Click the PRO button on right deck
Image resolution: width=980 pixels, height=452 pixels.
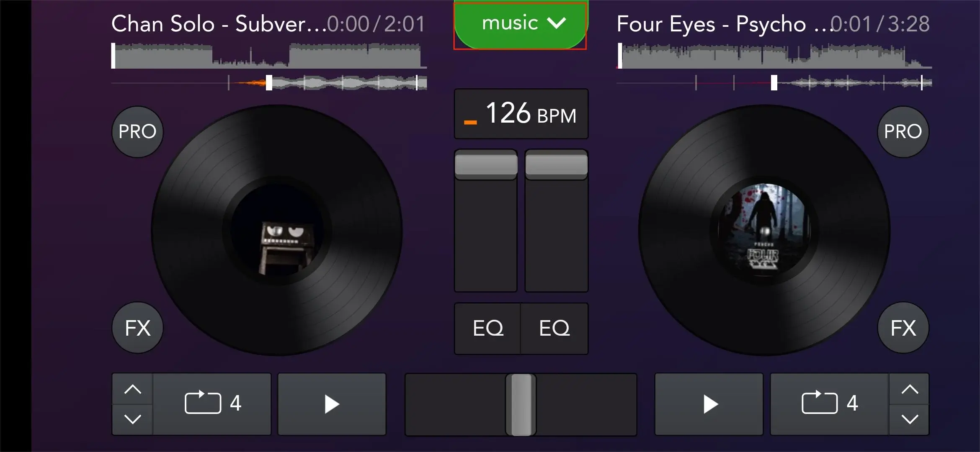tap(904, 131)
